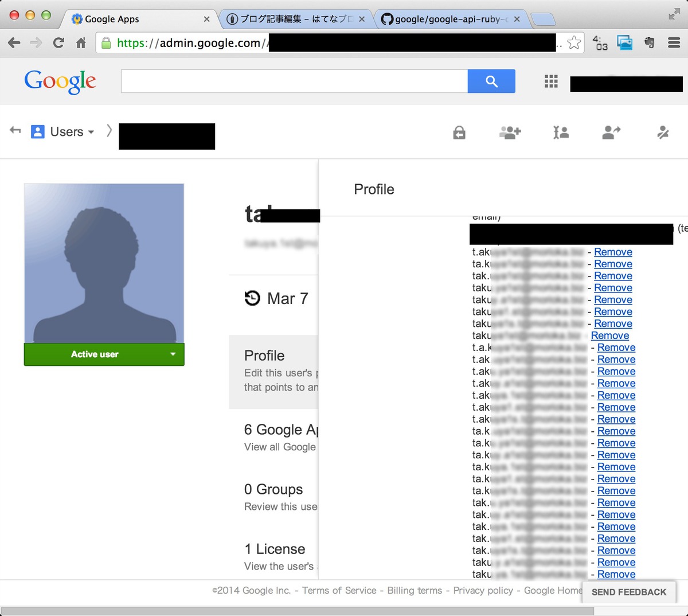Open the browser home page icon
Viewport: 688px width, 616px height.
click(x=81, y=42)
